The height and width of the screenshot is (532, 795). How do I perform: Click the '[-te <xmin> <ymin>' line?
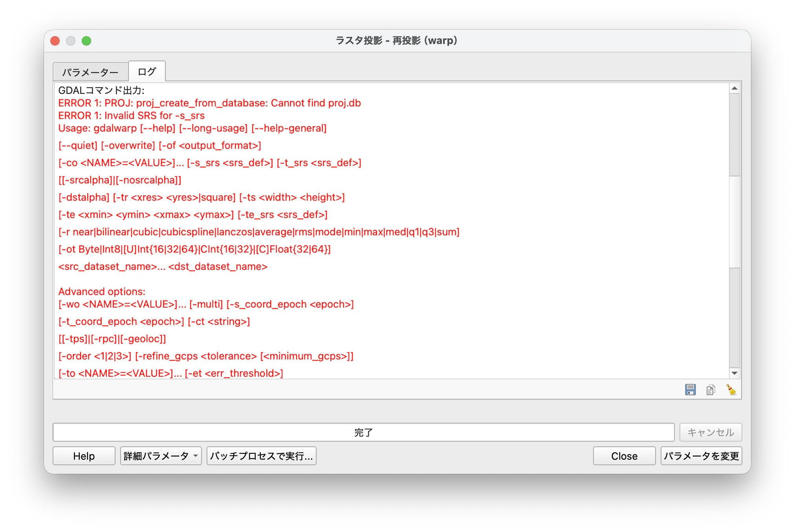193,215
